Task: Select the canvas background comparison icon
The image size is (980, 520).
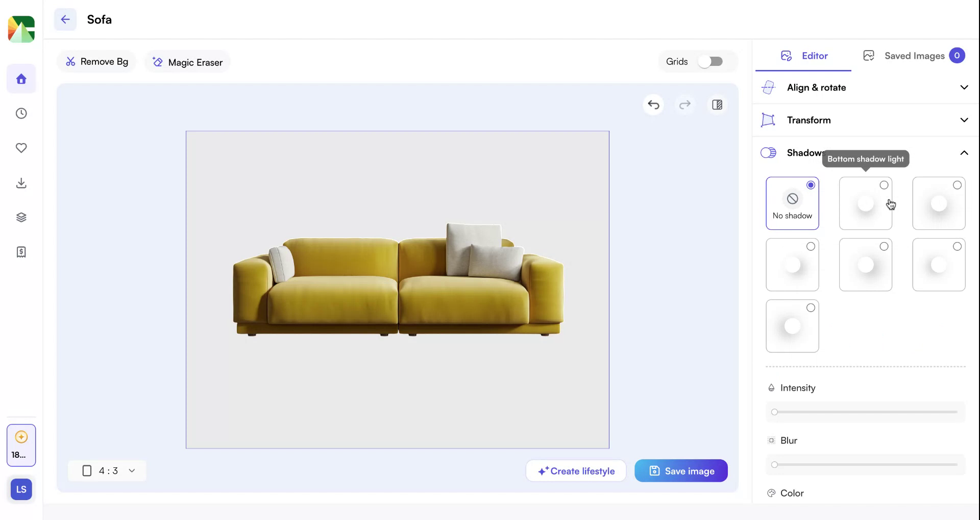Action: pos(717,105)
